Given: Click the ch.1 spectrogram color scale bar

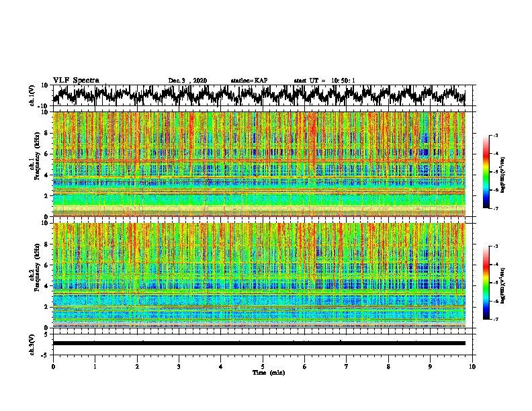Looking at the screenshot, I should pyautogui.click(x=486, y=172).
